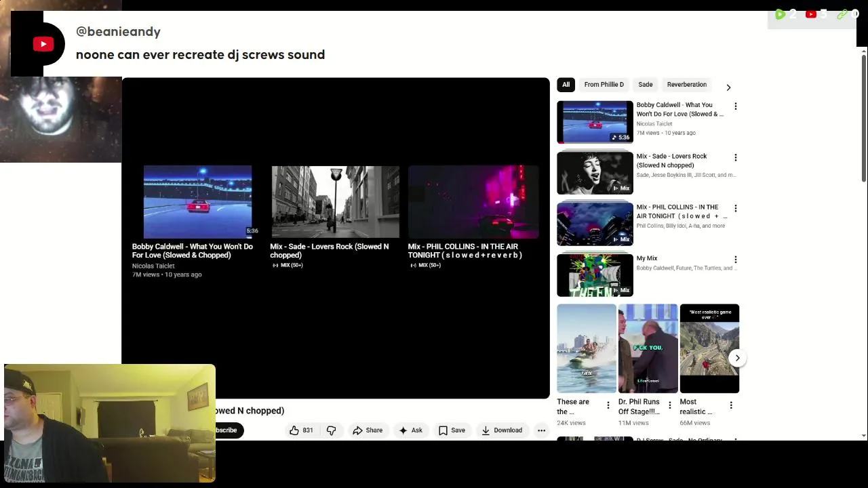The width and height of the screenshot is (868, 488).
Task: Share the video
Action: (367, 430)
